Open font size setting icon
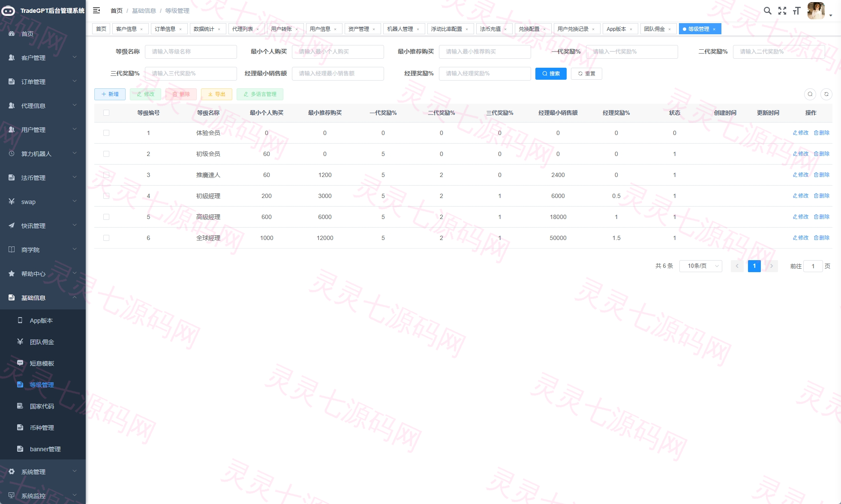This screenshot has width=841, height=504. pyautogui.click(x=796, y=11)
